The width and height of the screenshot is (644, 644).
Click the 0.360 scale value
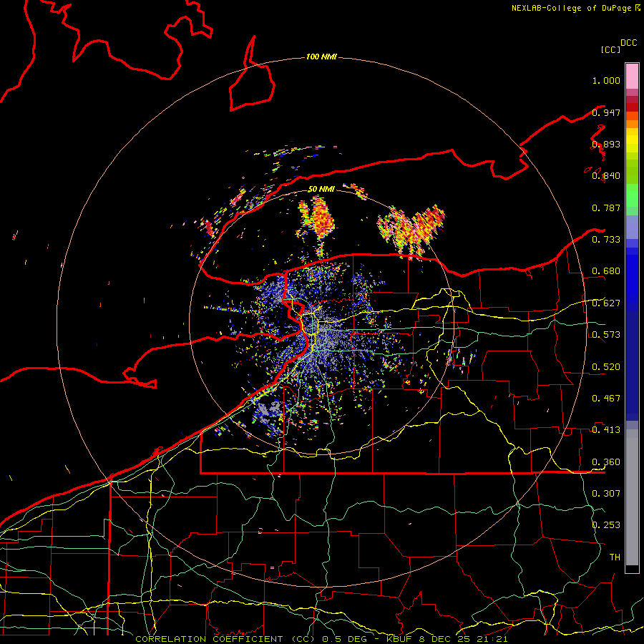606,462
